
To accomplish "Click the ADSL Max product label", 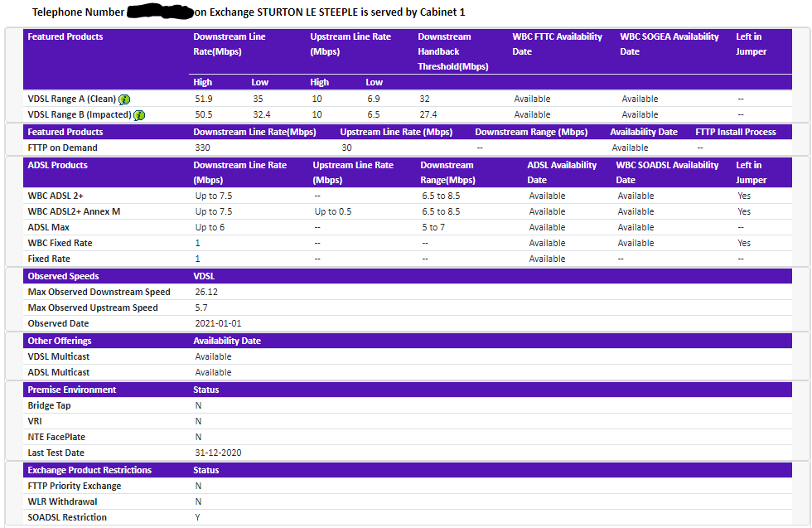I will click(x=49, y=227).
